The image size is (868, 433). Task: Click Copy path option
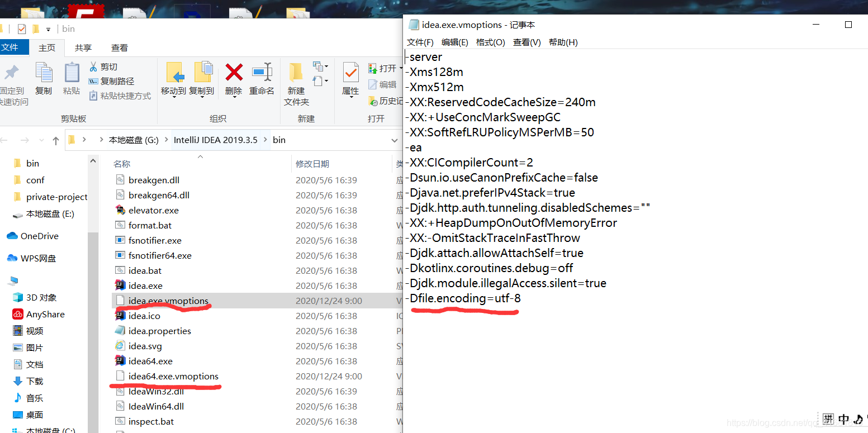click(x=112, y=82)
